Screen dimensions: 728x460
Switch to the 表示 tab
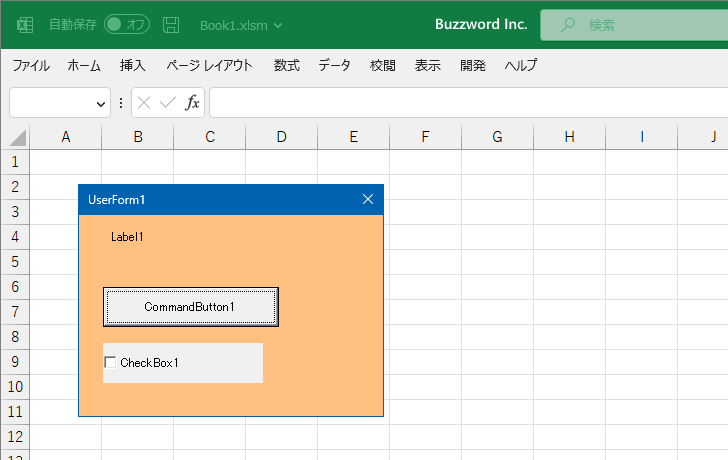pyautogui.click(x=428, y=65)
